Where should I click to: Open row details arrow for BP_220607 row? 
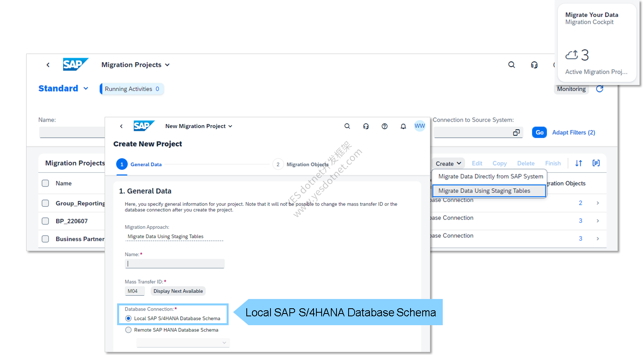[598, 221]
